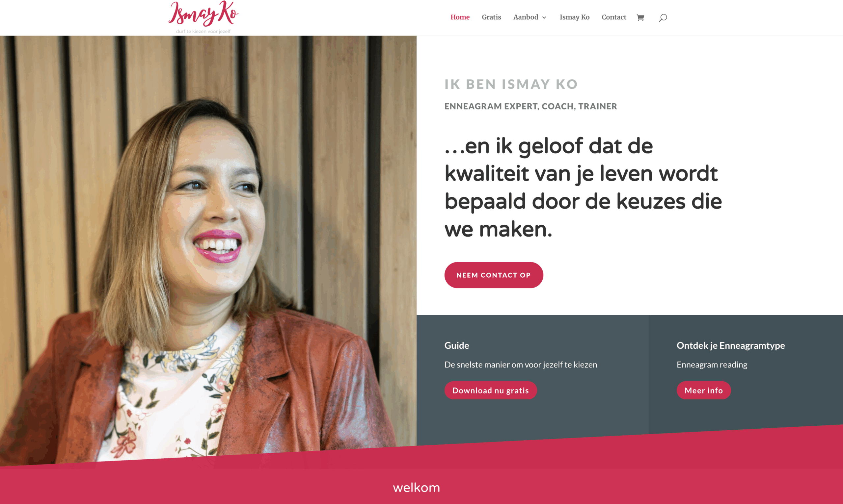Screen dimensions: 843x504
Task: Click the tagline under the logo
Action: coord(203,31)
